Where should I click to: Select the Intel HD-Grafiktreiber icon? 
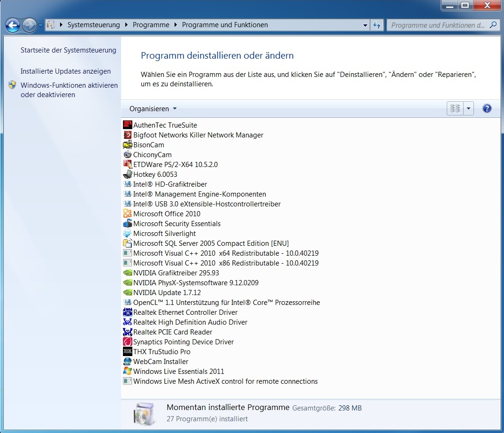[128, 184]
